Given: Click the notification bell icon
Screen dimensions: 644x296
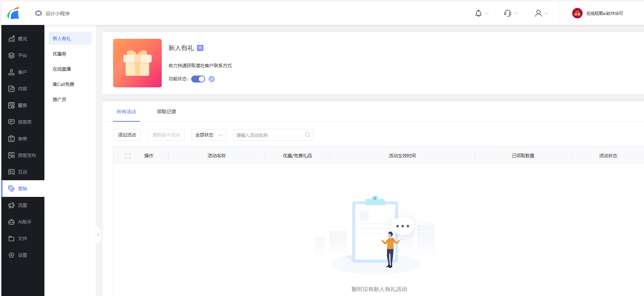Looking at the screenshot, I should (x=478, y=13).
